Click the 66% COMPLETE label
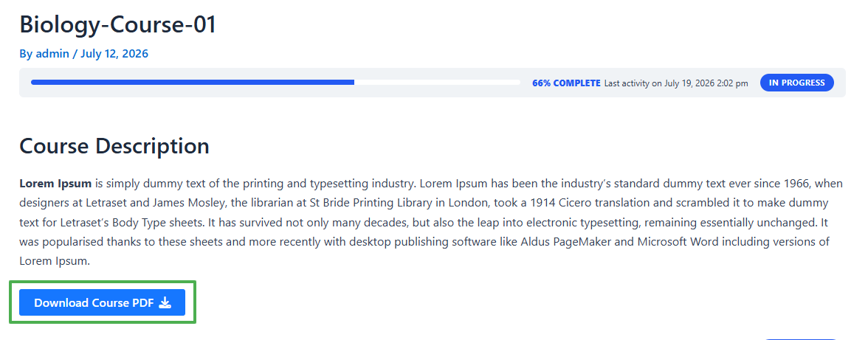This screenshot has height=340, width=868. [x=566, y=83]
